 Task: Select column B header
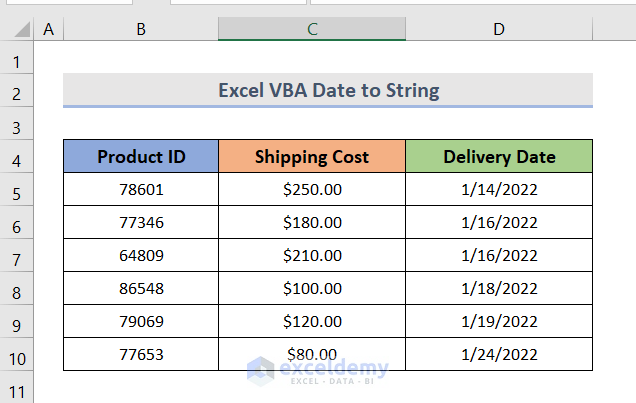[x=141, y=30]
